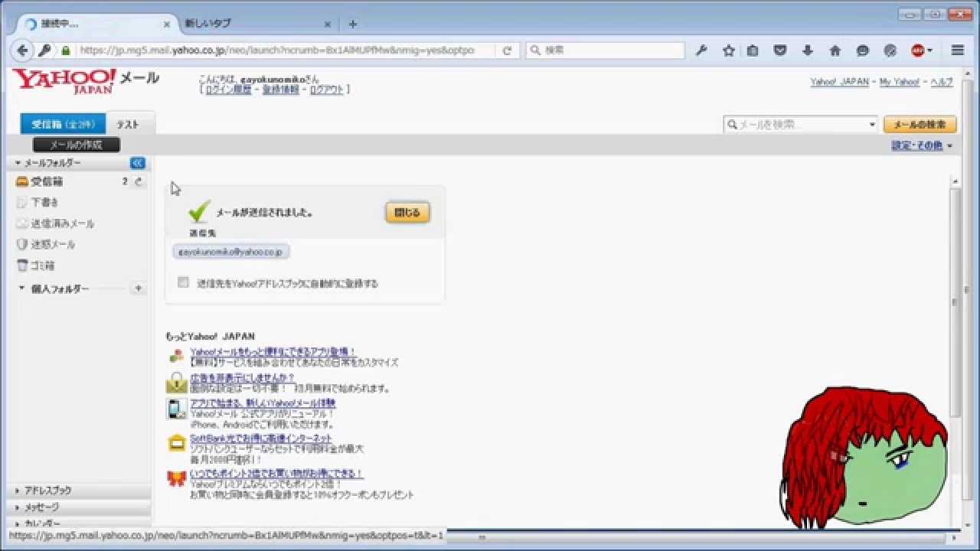
Task: Add a personal folder with the plus icon
Action: [139, 289]
